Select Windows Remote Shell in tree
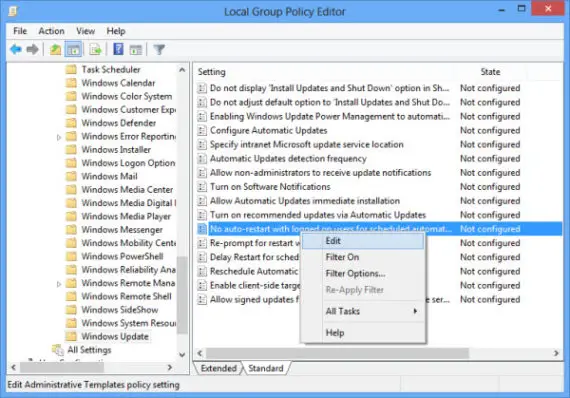This screenshot has height=398, width=570. point(126,296)
